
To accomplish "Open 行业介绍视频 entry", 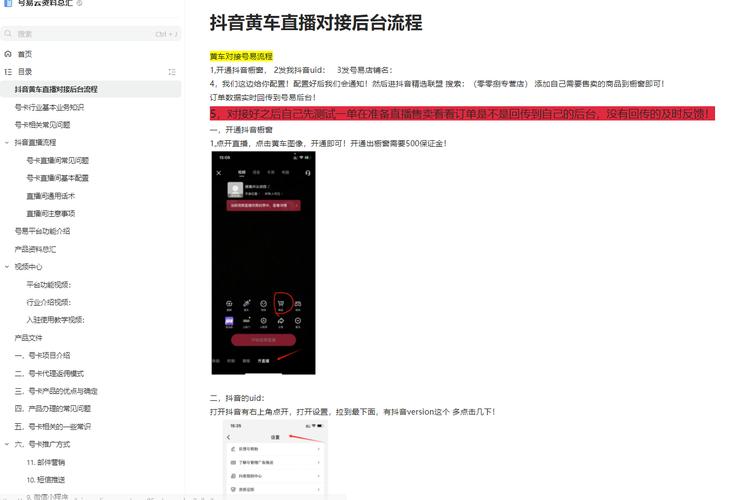I will click(49, 302).
